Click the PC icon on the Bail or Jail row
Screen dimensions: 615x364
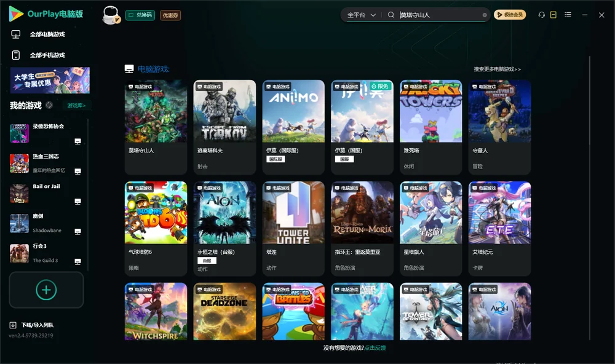77,202
